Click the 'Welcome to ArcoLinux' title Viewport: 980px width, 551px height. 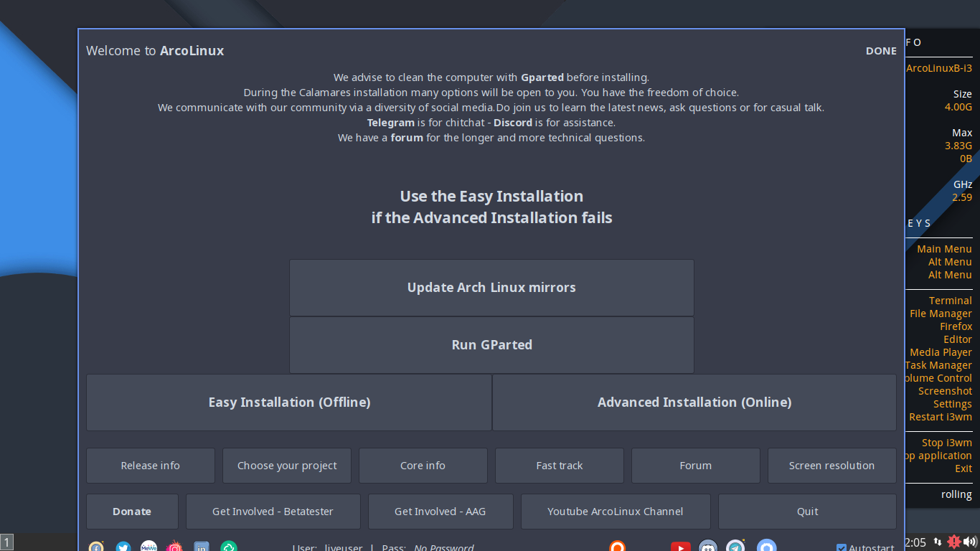click(x=155, y=51)
